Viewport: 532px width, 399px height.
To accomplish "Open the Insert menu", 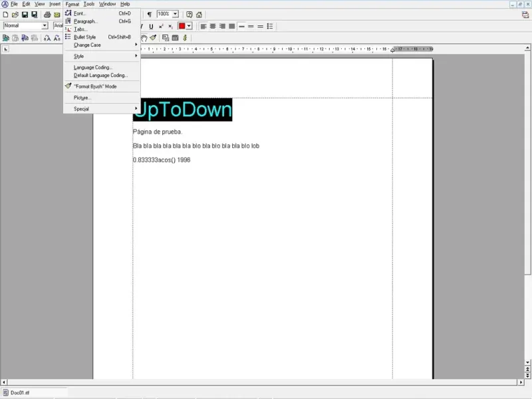I will tap(55, 4).
